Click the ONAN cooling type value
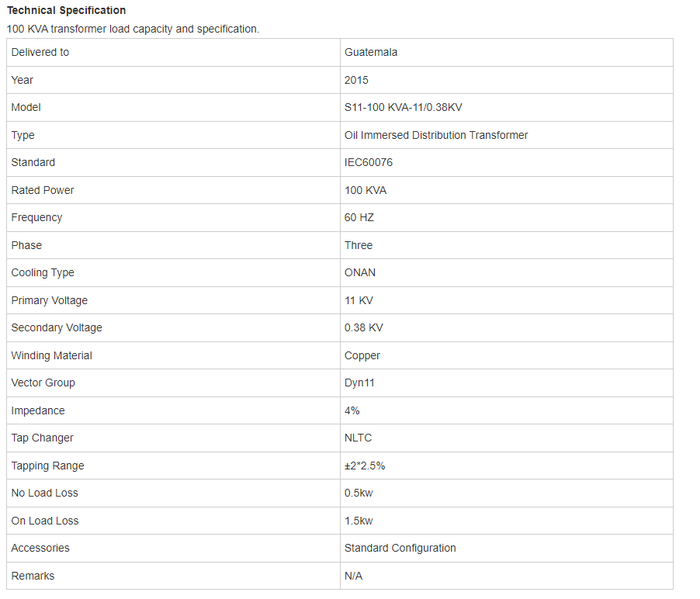Screen dimensions: 700x599 tap(360, 272)
